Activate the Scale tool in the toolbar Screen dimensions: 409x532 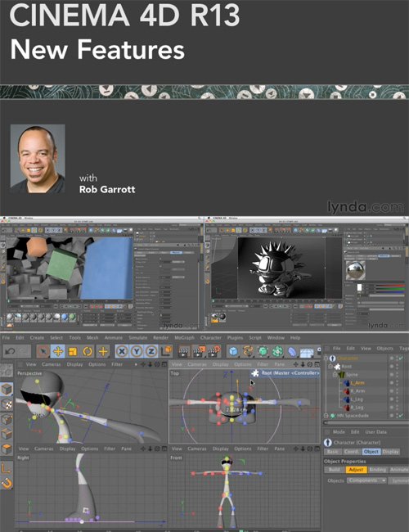pos(72,351)
